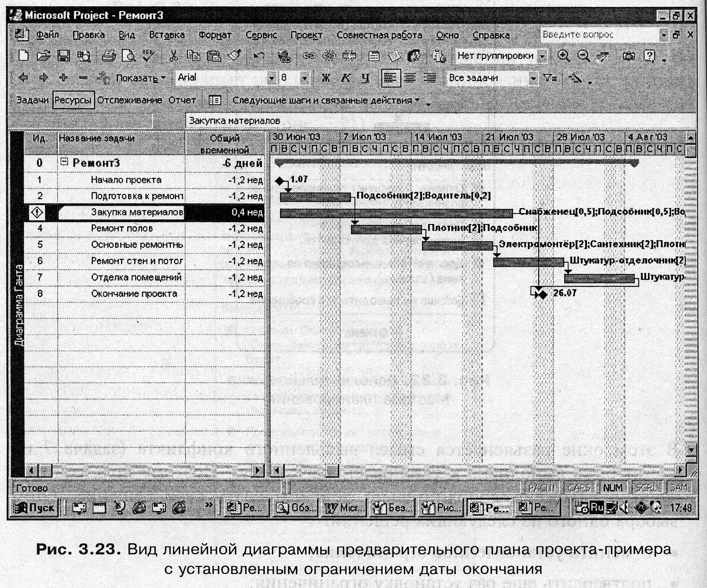Toggle italic formatting (К)
The image size is (707, 588).
345,78
